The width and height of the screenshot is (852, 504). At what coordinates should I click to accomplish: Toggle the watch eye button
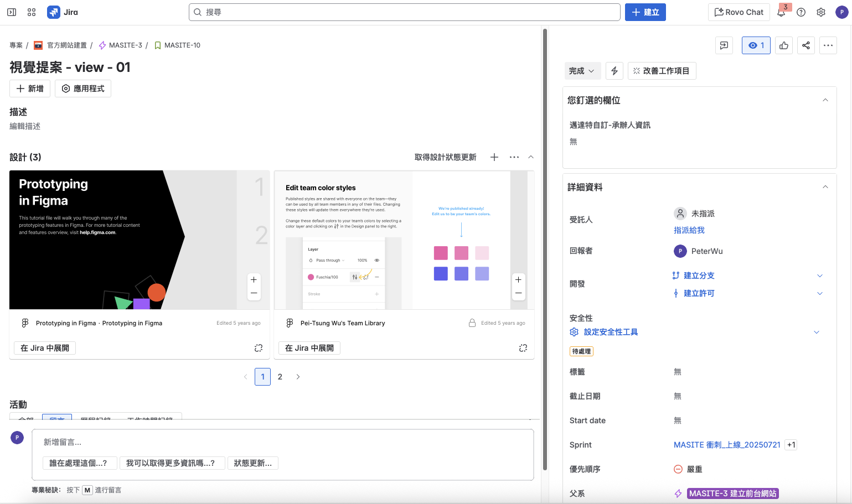pyautogui.click(x=756, y=45)
